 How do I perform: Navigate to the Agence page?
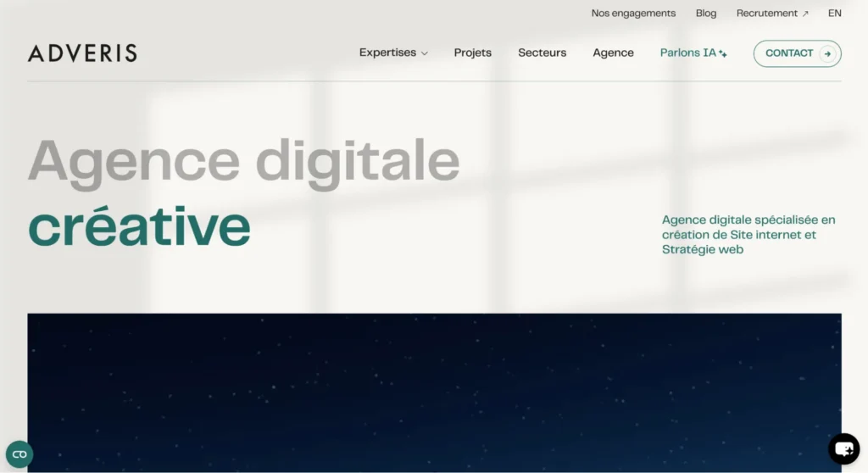613,53
